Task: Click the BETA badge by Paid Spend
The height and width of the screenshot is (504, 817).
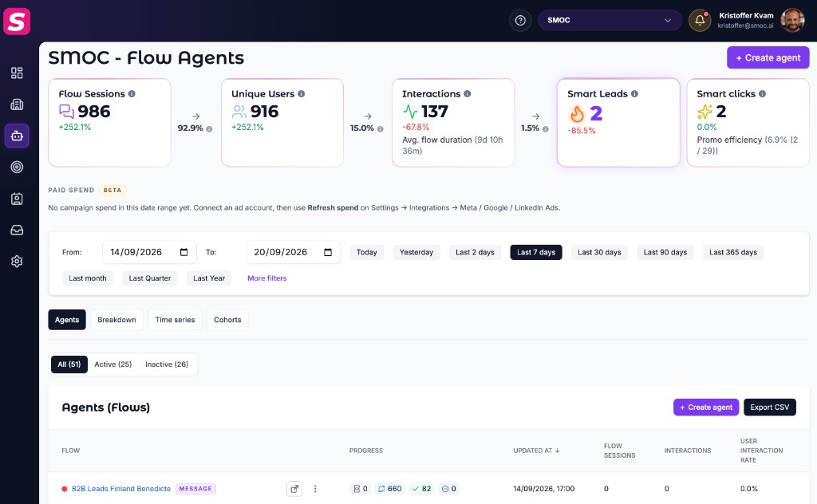Action: click(x=112, y=190)
